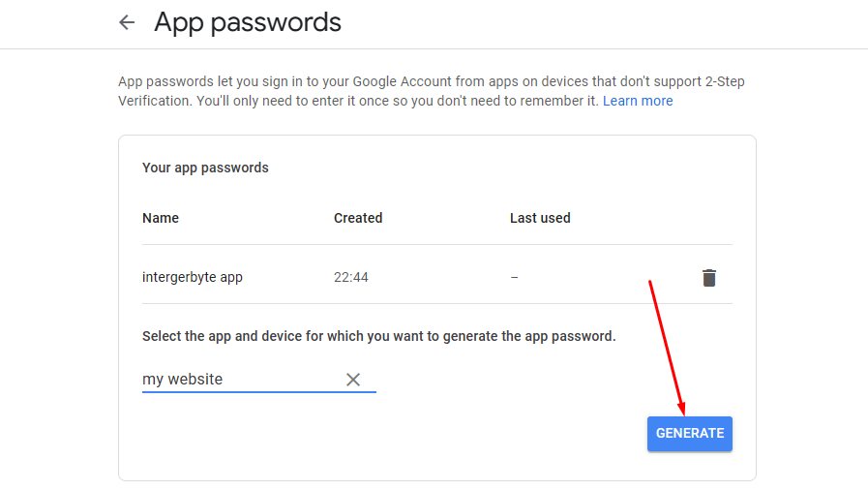This screenshot has width=868, height=490.
Task: Click the Last used column header
Action: [x=540, y=218]
